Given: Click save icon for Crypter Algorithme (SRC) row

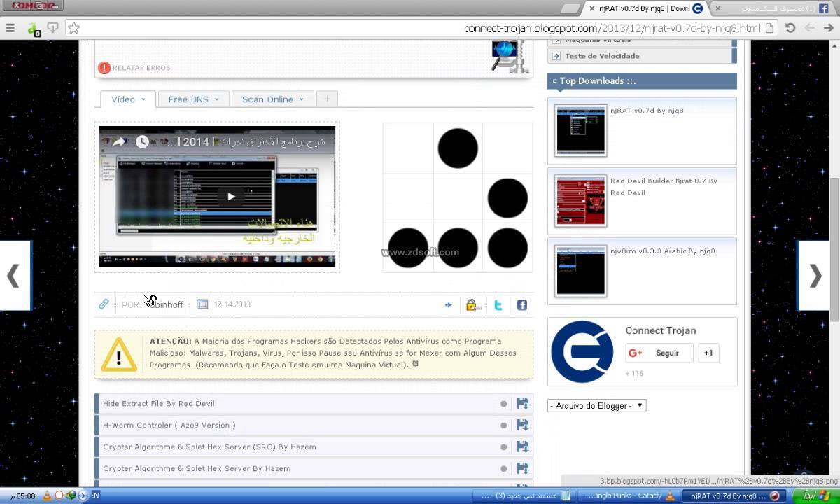Looking at the screenshot, I should (x=522, y=447).
